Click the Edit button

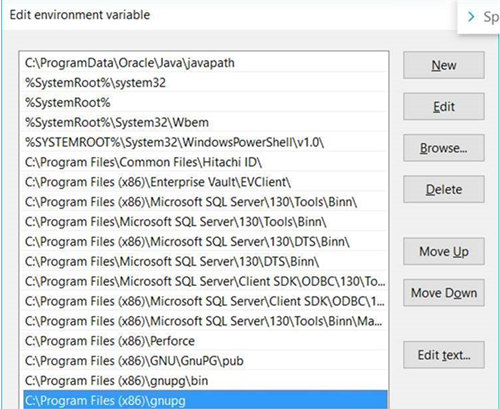[444, 107]
